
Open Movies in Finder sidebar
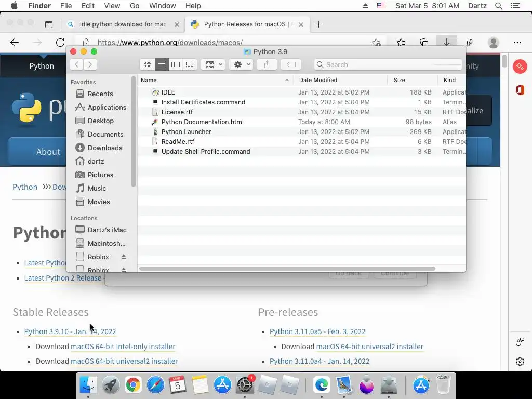(98, 202)
